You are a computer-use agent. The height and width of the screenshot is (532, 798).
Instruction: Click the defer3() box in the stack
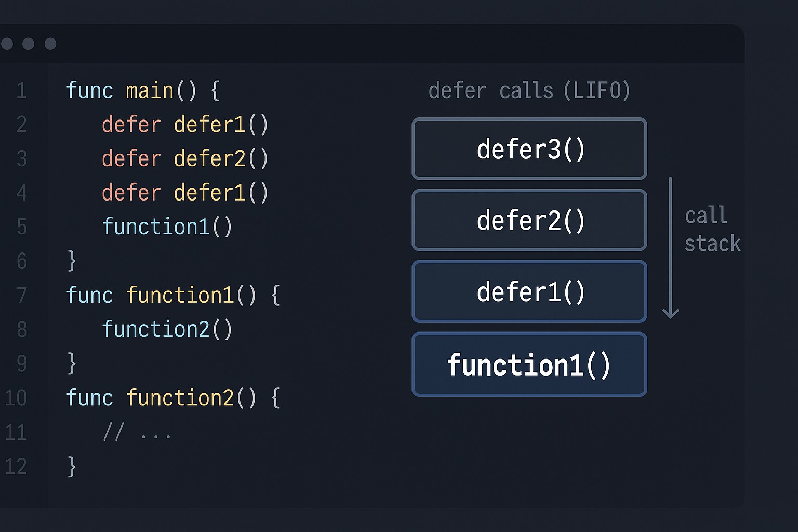click(529, 149)
